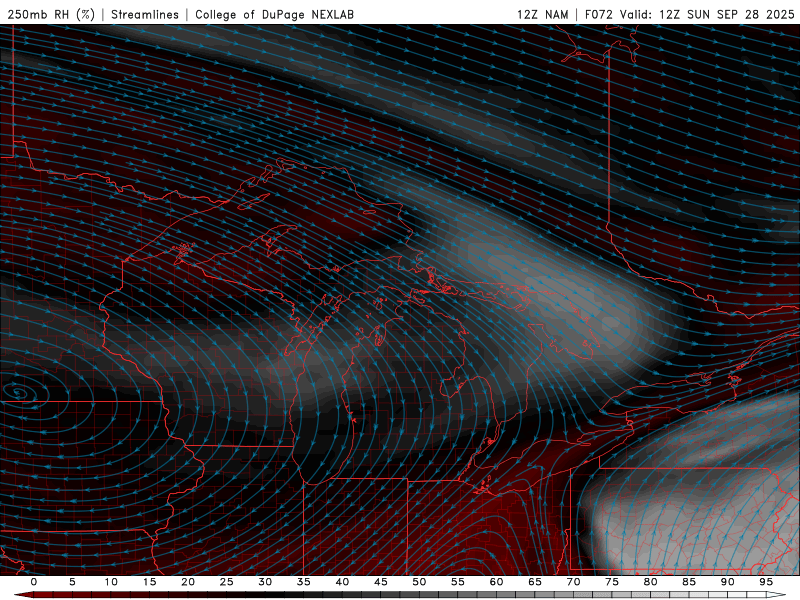The image size is (800, 600).
Task: Select the '10' value on the color scale
Action: (x=111, y=582)
